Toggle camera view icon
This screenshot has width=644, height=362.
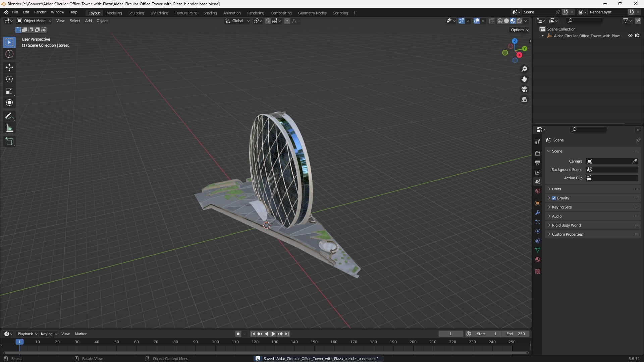pyautogui.click(x=524, y=89)
